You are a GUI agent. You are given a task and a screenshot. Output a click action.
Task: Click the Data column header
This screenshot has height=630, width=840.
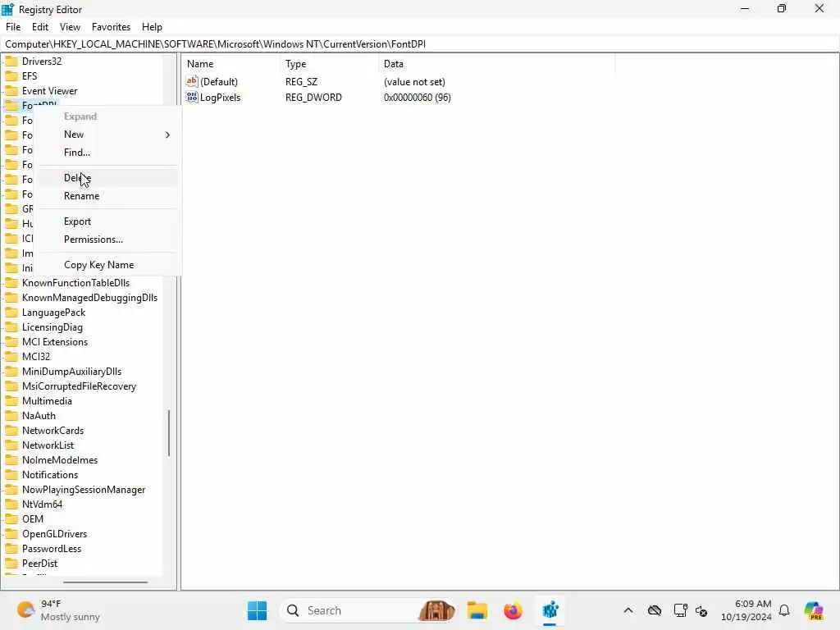click(393, 64)
